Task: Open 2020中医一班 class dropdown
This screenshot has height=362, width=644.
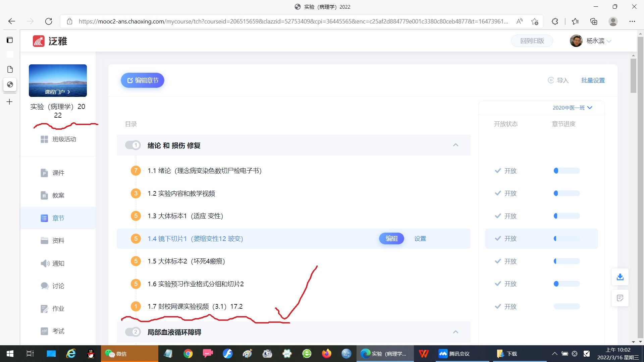Action: (x=572, y=108)
